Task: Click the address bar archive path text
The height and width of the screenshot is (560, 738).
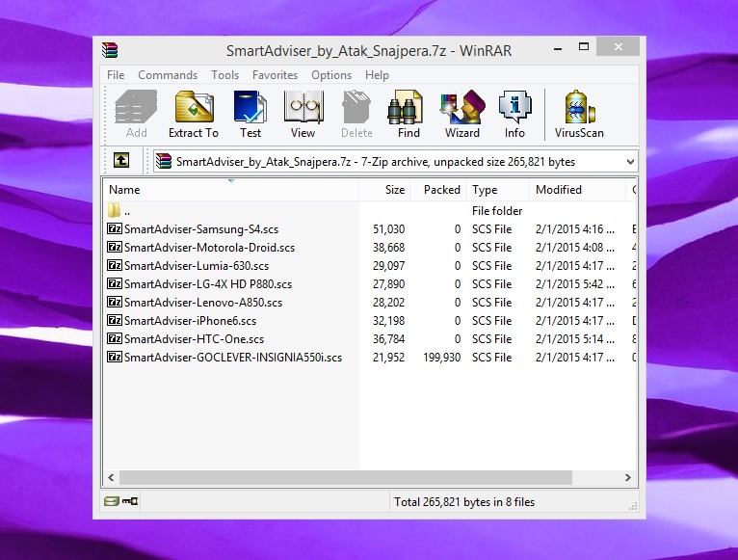Action: 376,162
